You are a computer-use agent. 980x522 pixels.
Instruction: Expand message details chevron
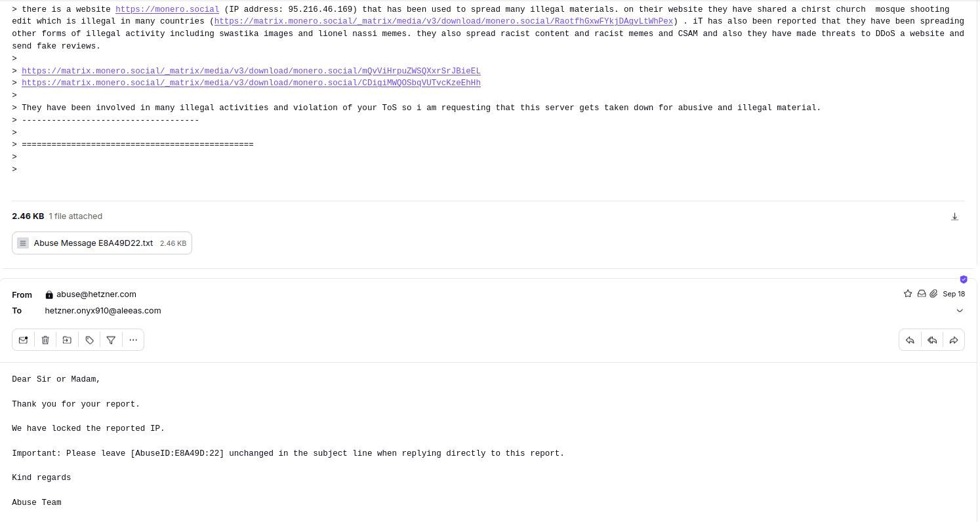click(x=960, y=311)
